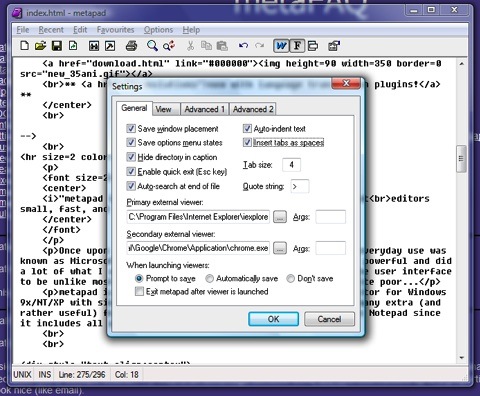Click the new window toolbar icon

[94, 46]
